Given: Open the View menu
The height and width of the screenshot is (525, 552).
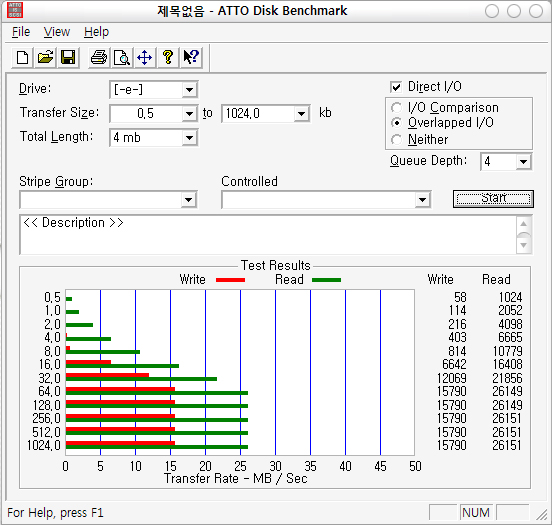Looking at the screenshot, I should 57,32.
